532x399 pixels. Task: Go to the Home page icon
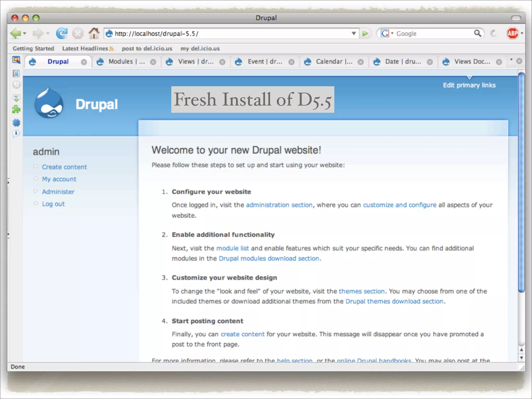[94, 33]
